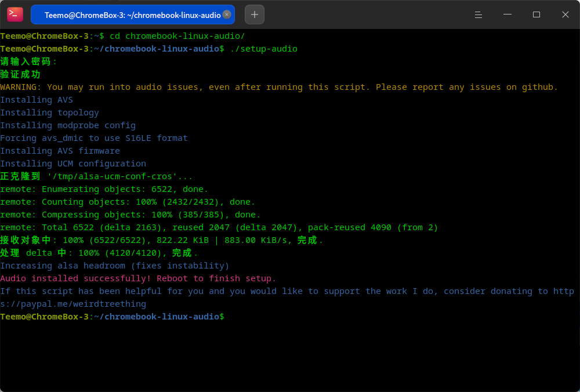The height and width of the screenshot is (392, 580).
Task: Click the WARNING audio issues line
Action: [x=279, y=88]
